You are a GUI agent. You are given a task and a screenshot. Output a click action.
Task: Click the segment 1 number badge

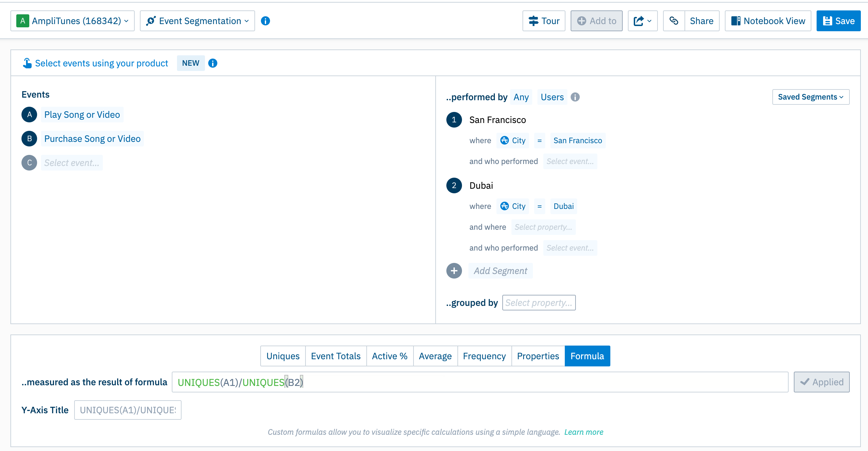(x=454, y=120)
